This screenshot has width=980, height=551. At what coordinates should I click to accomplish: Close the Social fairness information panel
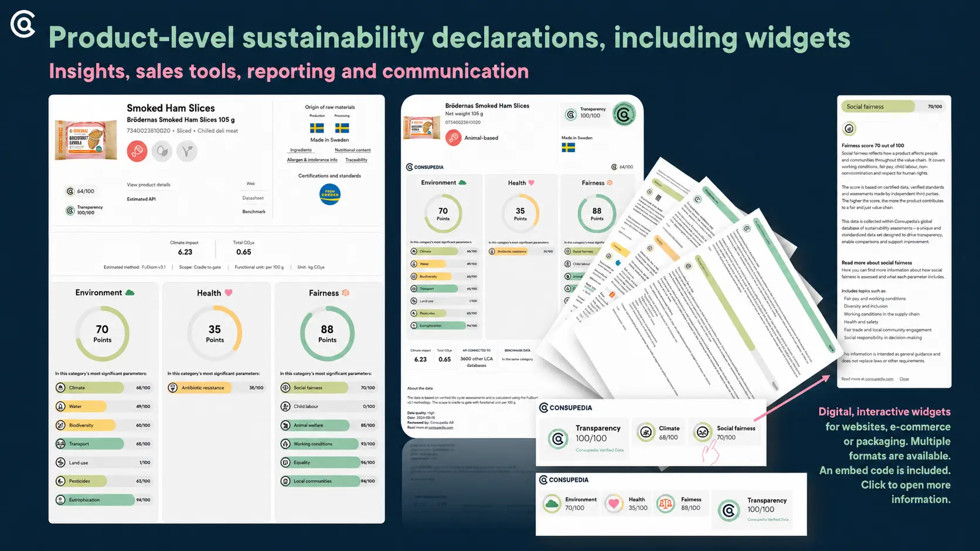pos(904,379)
